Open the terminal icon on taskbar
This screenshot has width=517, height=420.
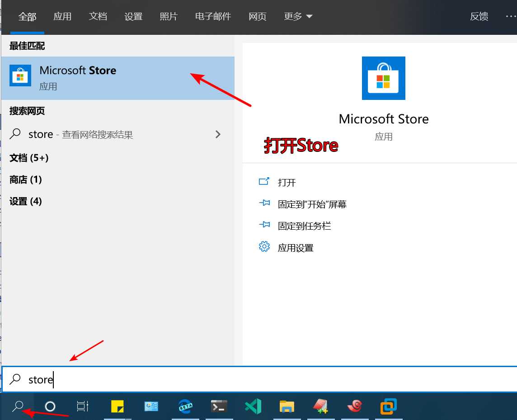click(x=219, y=406)
